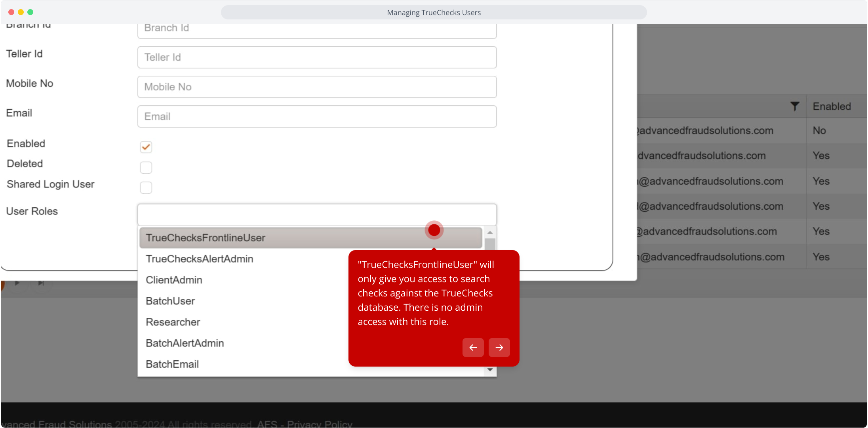This screenshot has width=868, height=428.
Task: Close the window with red button
Action: 11,12
